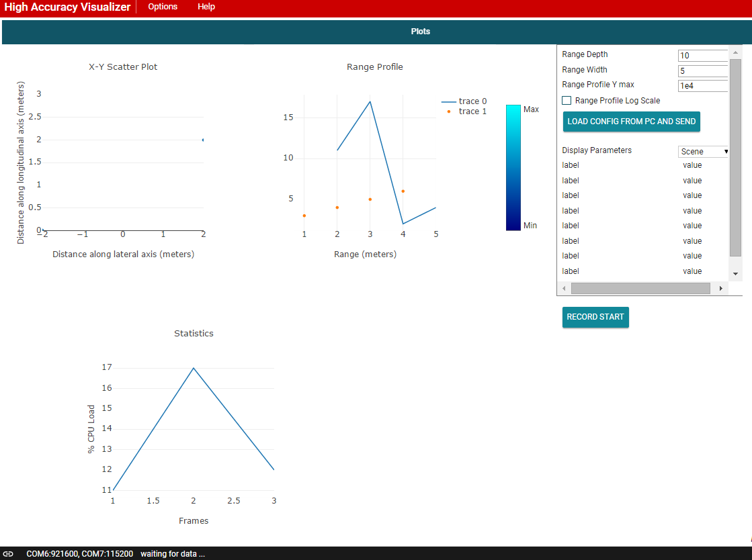Click the High Accuracy Visualizer title
Screen dimensions: 752x560
pos(67,7)
